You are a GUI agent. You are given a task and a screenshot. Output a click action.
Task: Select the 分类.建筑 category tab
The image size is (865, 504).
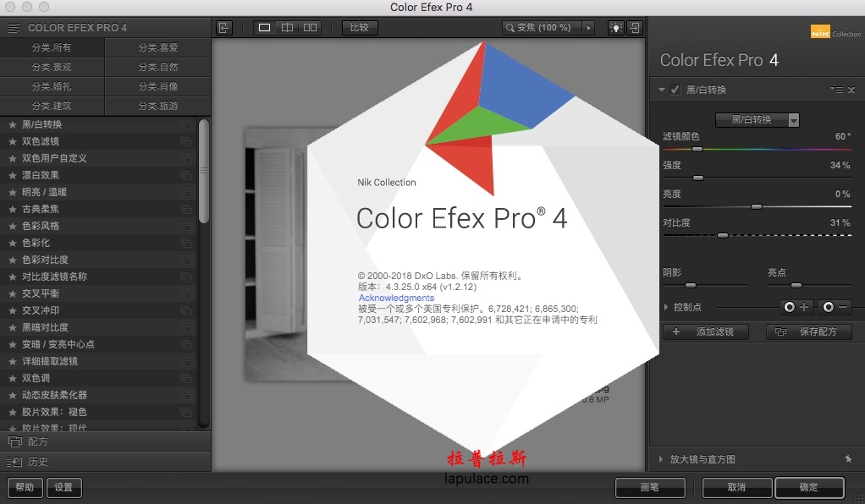coord(52,106)
